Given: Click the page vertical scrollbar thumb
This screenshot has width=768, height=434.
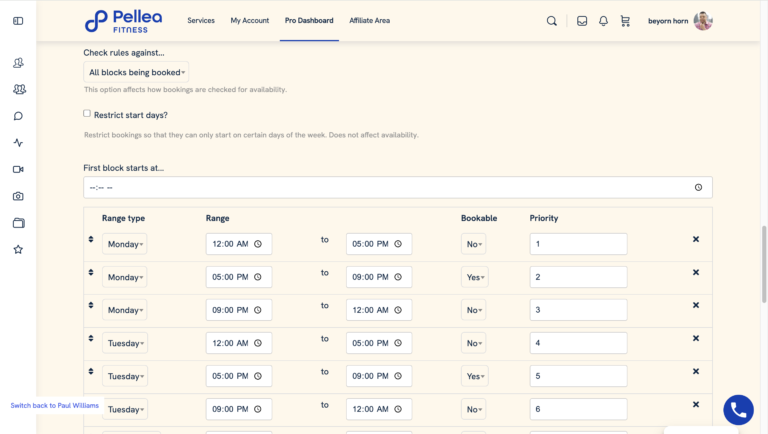Looking at the screenshot, I should (764, 265).
